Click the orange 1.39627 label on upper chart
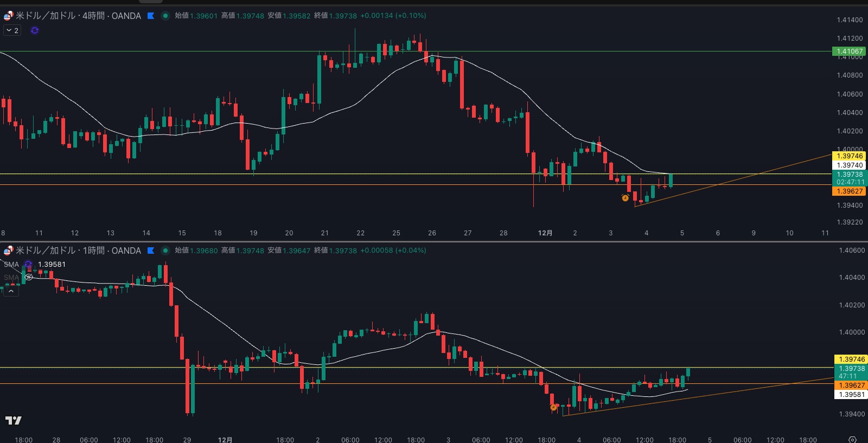The height and width of the screenshot is (443, 868). (x=850, y=191)
